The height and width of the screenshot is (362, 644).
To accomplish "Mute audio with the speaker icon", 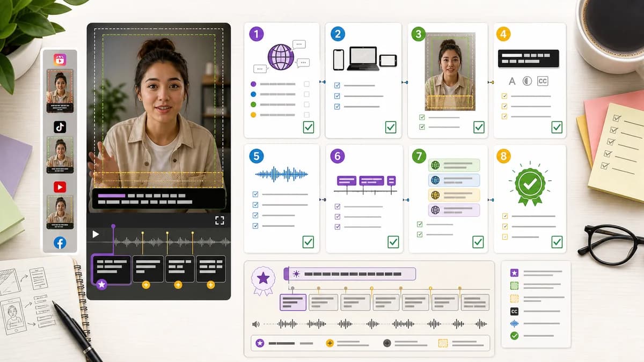I will tap(256, 324).
